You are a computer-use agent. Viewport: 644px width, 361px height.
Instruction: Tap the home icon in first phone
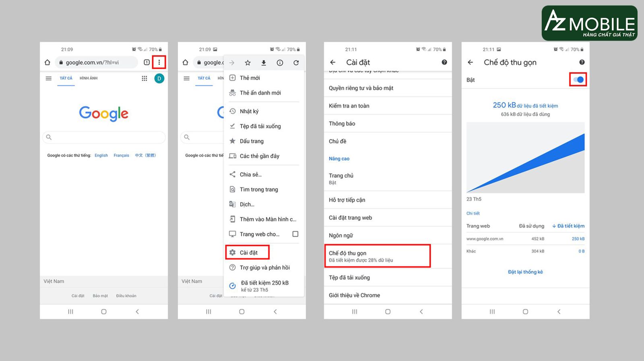click(47, 62)
